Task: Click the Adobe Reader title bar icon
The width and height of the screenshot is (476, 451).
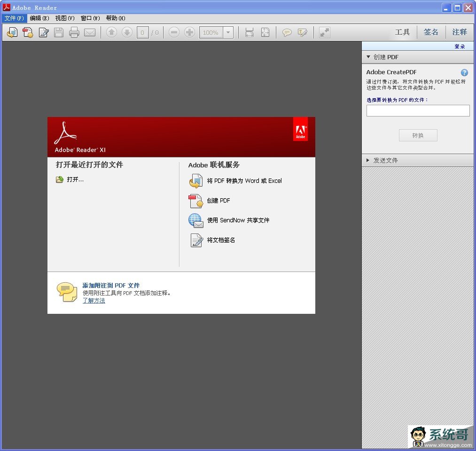Action: [x=7, y=7]
